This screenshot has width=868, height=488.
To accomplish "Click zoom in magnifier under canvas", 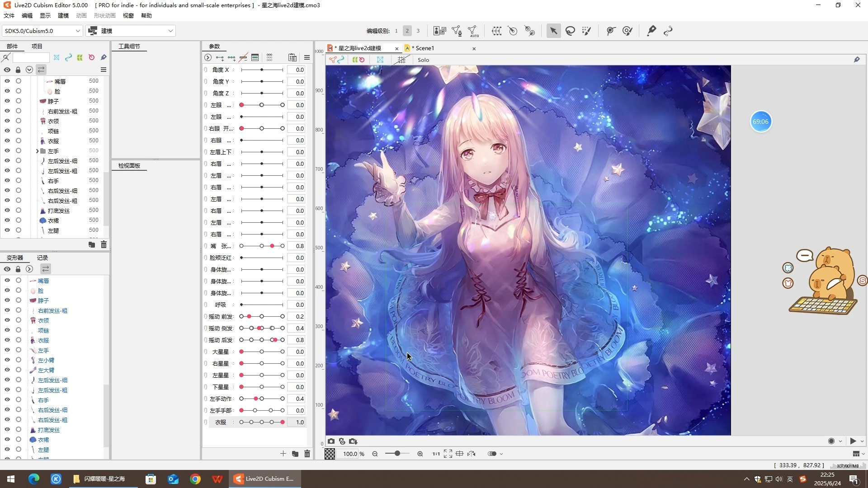I will [x=420, y=454].
